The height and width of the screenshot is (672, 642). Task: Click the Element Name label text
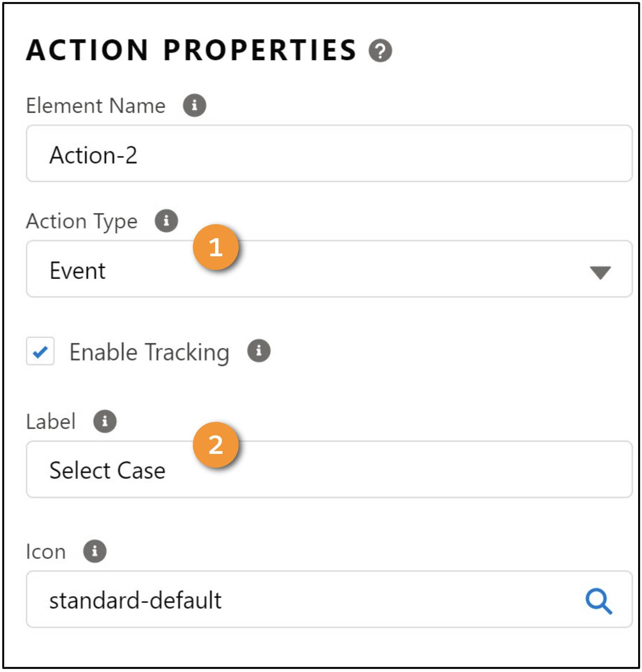point(96,105)
